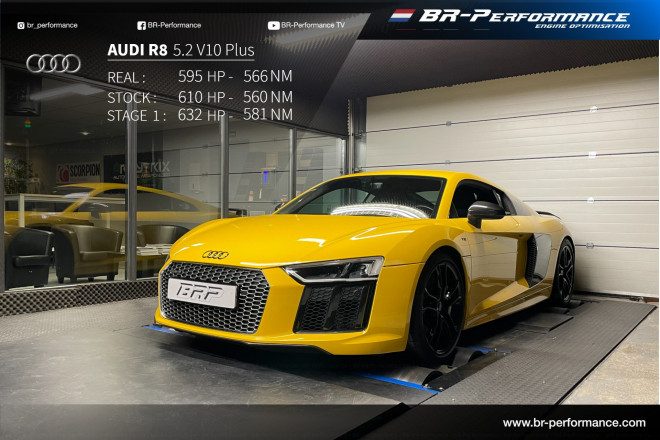Click the BR-Performance Engine Optimisation logo
The width and height of the screenshot is (660, 440).
(523, 18)
